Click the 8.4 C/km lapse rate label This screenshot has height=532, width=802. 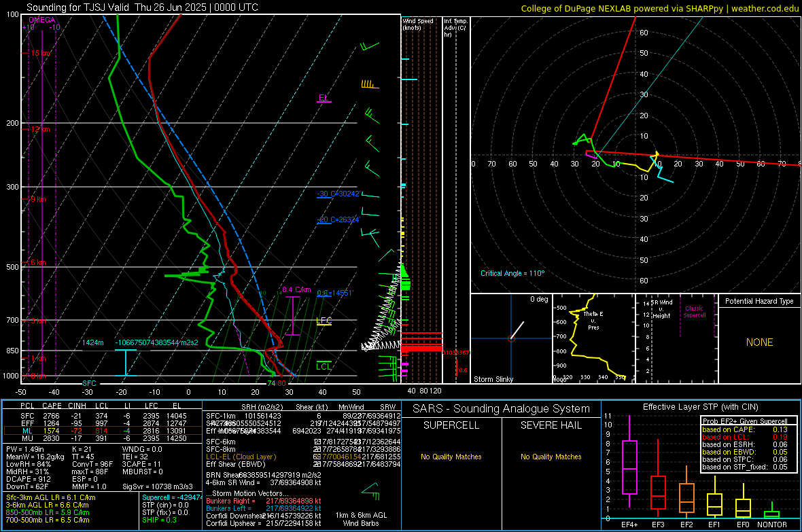tap(296, 289)
